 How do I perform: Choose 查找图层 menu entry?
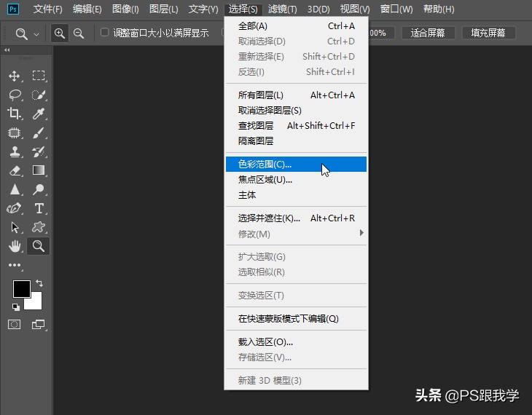click(296, 126)
